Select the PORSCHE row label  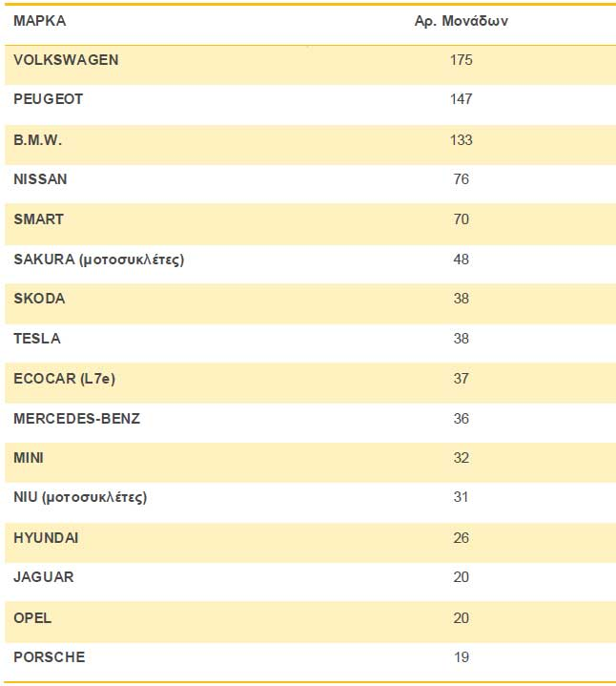coord(49,656)
